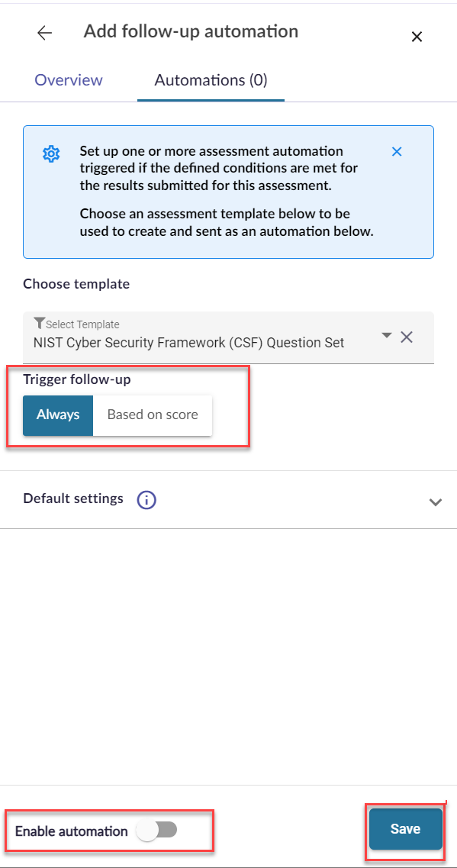Click the template dropdown arrow
Screen dimensions: 457x868
click(x=386, y=336)
